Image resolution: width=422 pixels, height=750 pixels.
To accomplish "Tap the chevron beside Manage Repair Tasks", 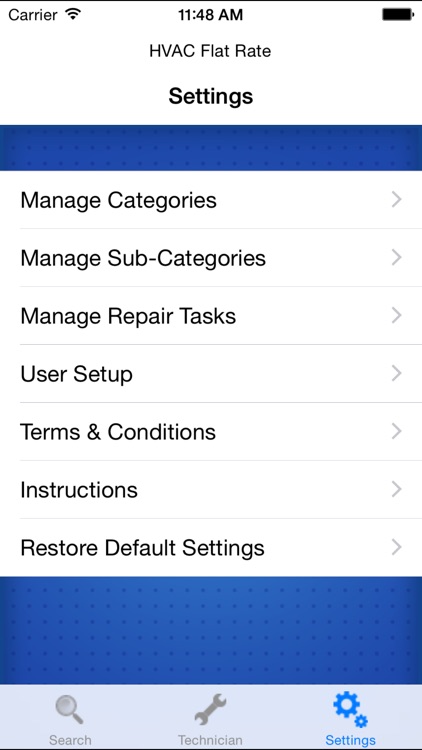I will tap(396, 315).
